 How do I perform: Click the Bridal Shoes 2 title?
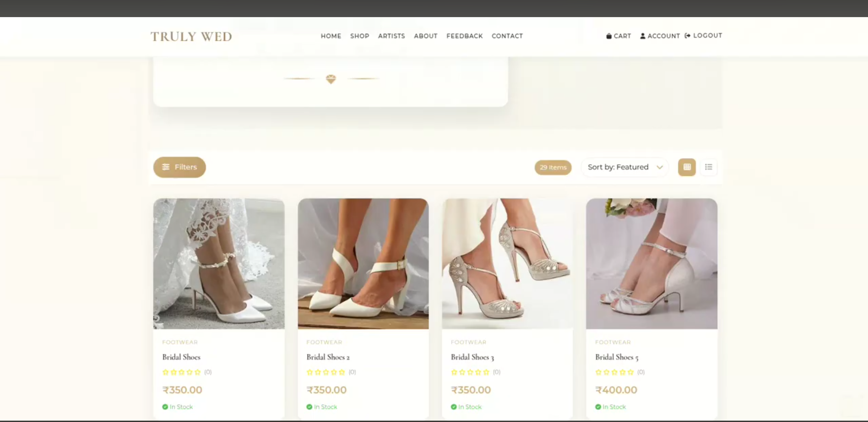[328, 357]
